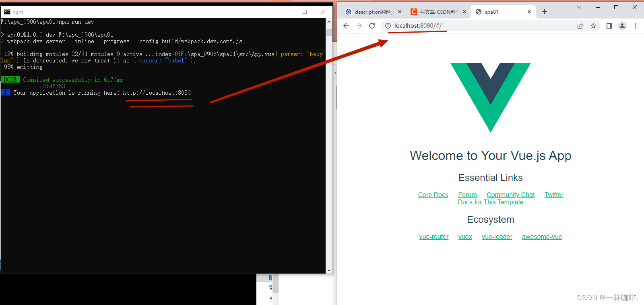Open the awesome-vue link
The width and height of the screenshot is (644, 305).
click(542, 237)
